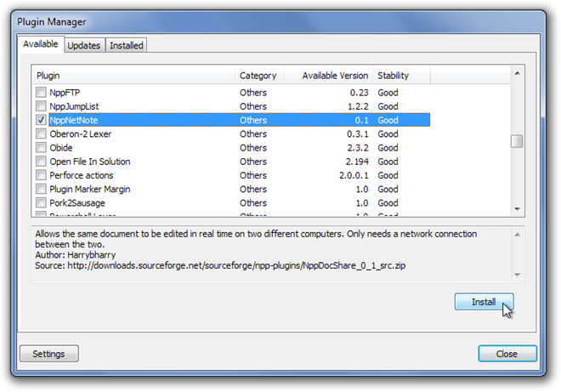Switch to the Available tab
561x392 pixels.
41,44
